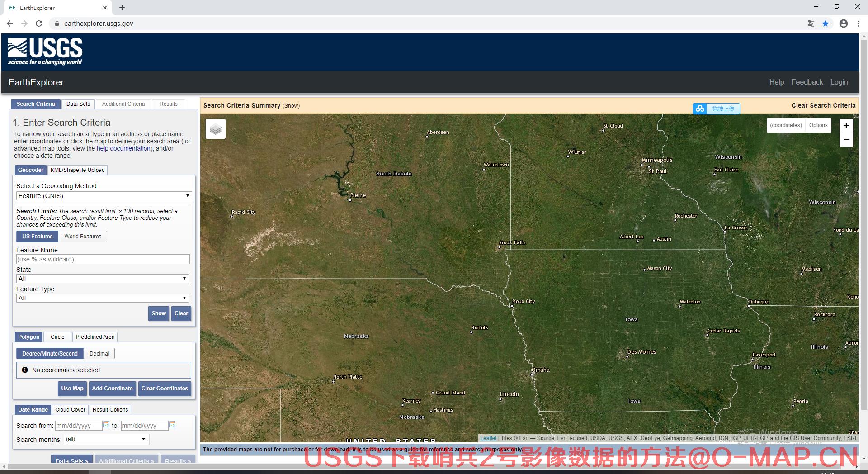Reload the page in browser
The image size is (868, 474).
point(39,24)
